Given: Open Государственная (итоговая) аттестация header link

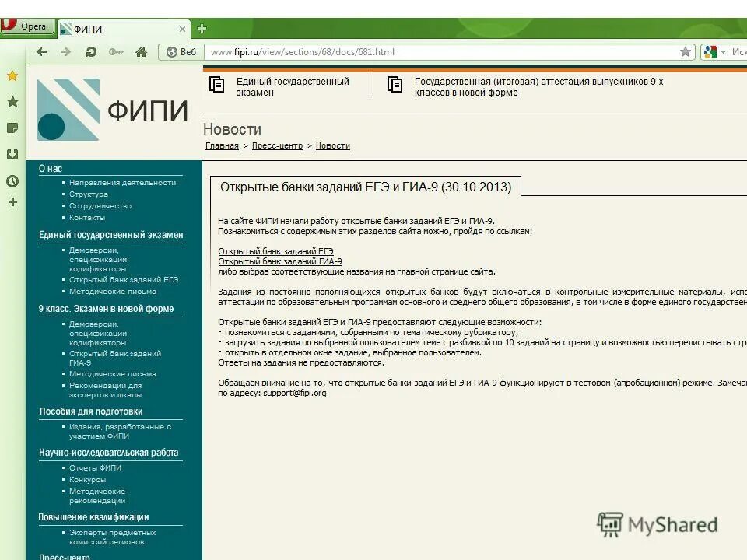Looking at the screenshot, I should 538,86.
